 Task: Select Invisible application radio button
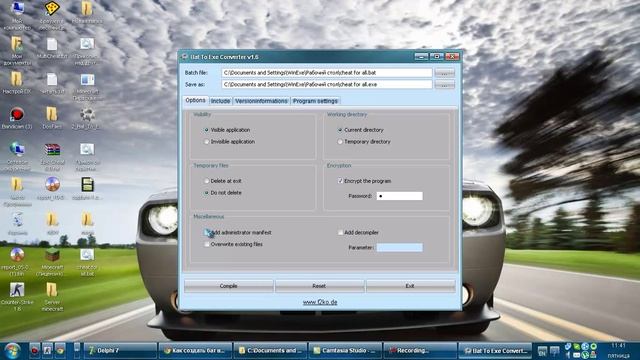206,142
